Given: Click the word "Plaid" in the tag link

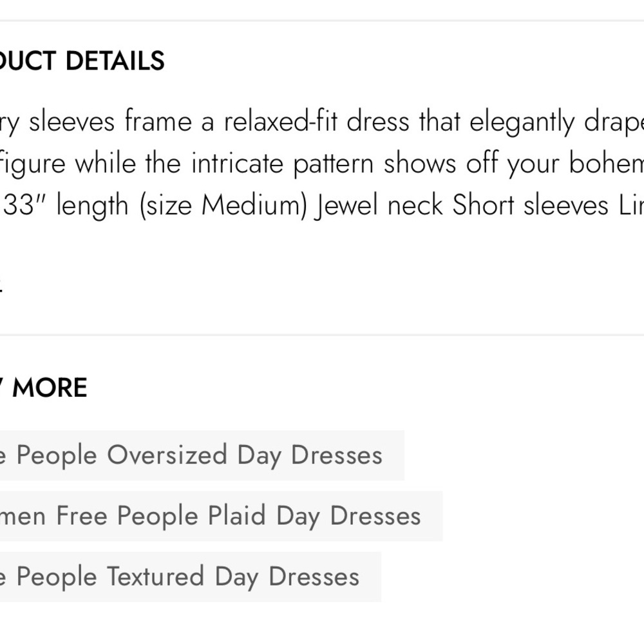Looking at the screenshot, I should 238,516.
